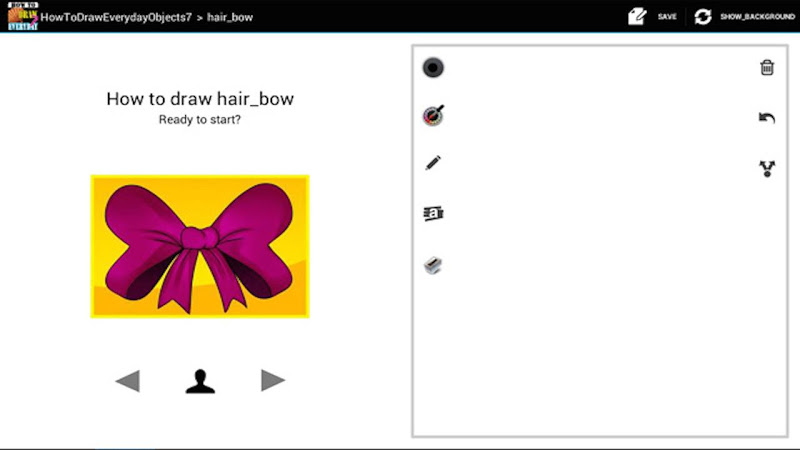Image resolution: width=800 pixels, height=450 pixels.
Task: Click the person silhouette icon
Action: click(200, 381)
